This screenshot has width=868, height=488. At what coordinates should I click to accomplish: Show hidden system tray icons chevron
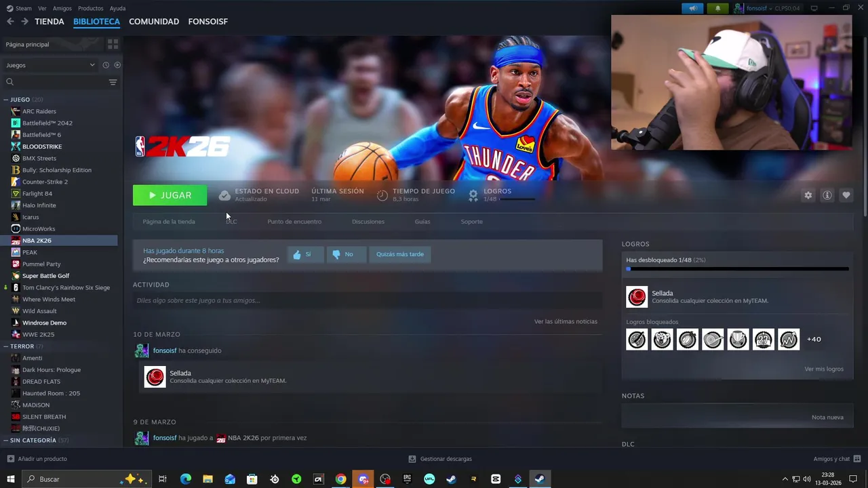[785, 479]
